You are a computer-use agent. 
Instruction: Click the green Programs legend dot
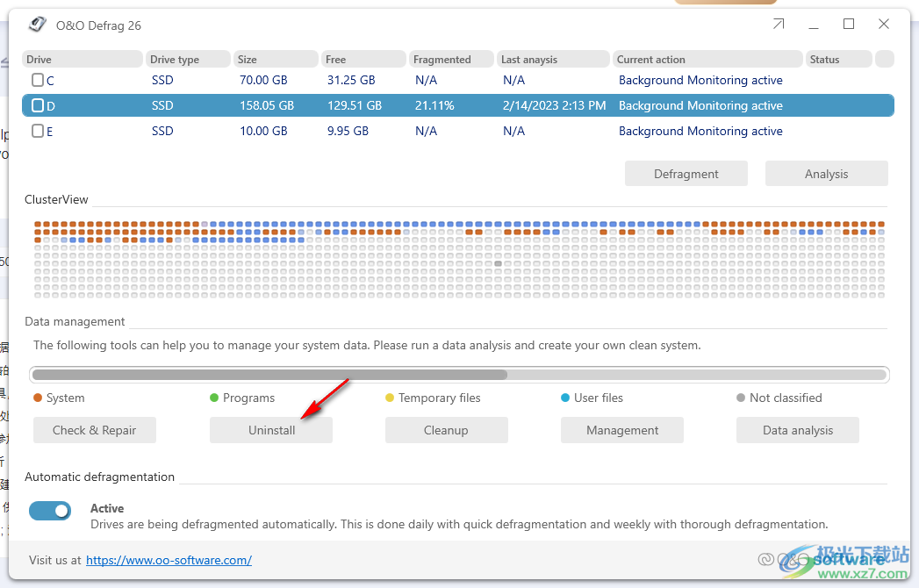[x=214, y=398]
